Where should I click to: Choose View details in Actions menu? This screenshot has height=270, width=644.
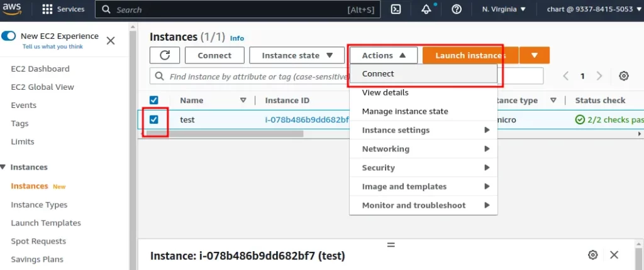[x=423, y=93]
